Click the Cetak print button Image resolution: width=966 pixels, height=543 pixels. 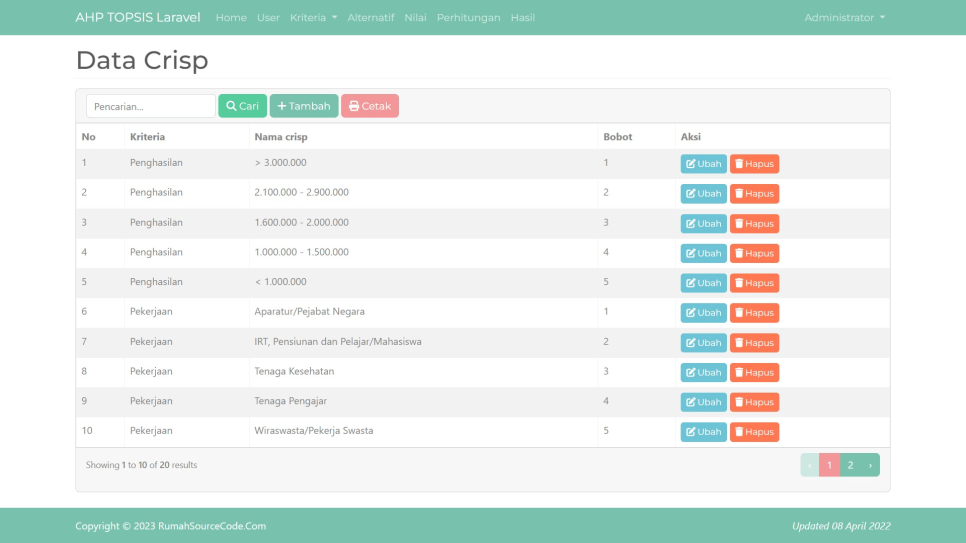pyautogui.click(x=370, y=106)
